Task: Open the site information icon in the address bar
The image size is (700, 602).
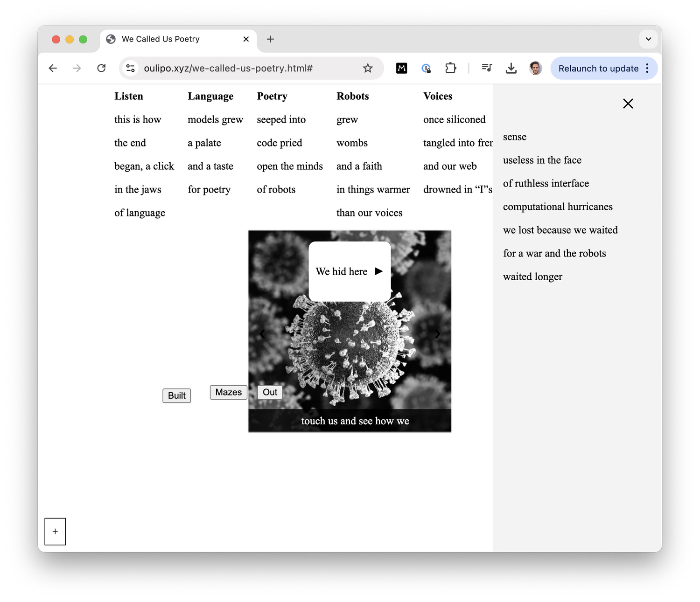Action: pyautogui.click(x=130, y=68)
